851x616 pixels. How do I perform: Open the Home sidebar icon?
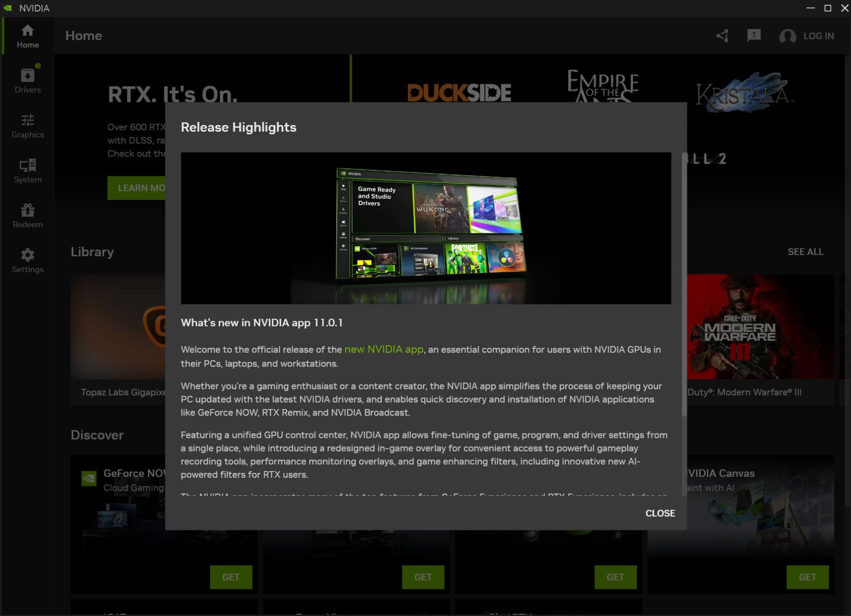pos(27,36)
